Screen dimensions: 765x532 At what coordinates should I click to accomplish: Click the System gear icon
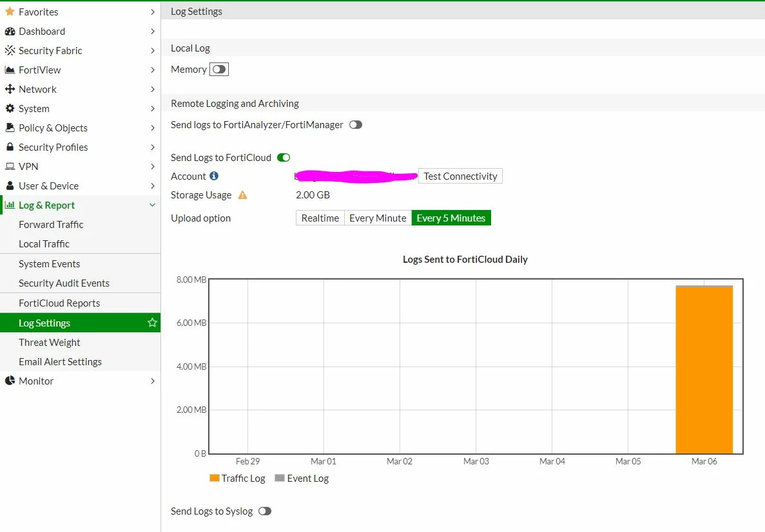point(10,108)
